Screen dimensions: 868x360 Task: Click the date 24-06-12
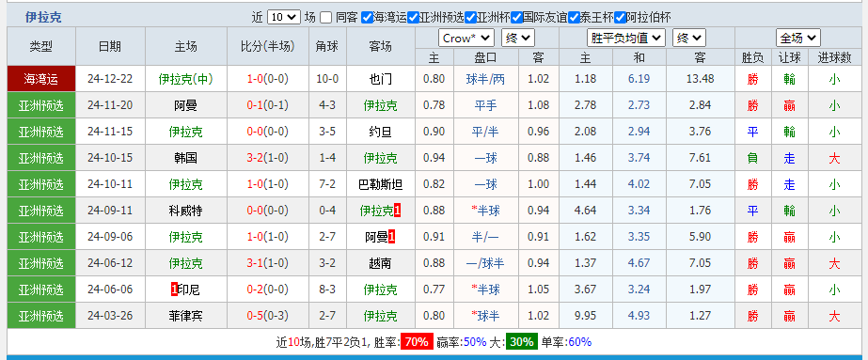coord(110,263)
